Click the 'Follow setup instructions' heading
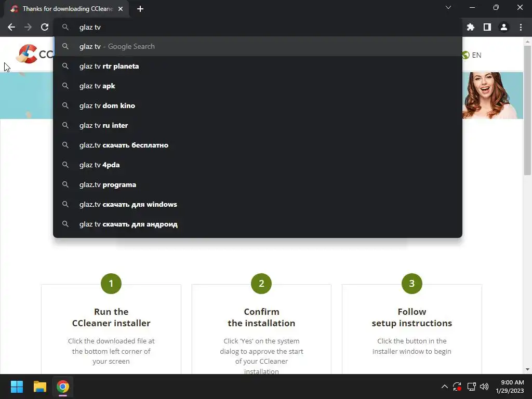 tap(411, 317)
